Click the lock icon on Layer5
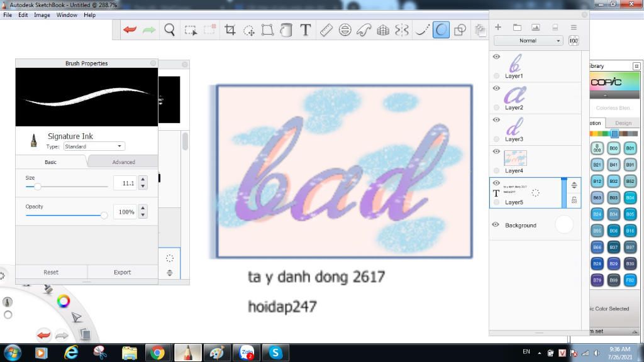Image resolution: width=644 pixels, height=362 pixels. pos(574,200)
